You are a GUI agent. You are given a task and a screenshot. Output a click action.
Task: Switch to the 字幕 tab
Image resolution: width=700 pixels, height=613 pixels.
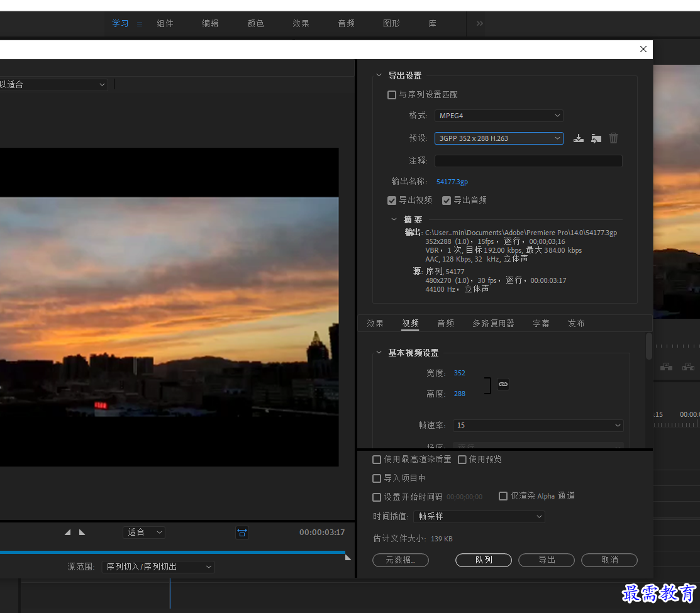point(541,323)
